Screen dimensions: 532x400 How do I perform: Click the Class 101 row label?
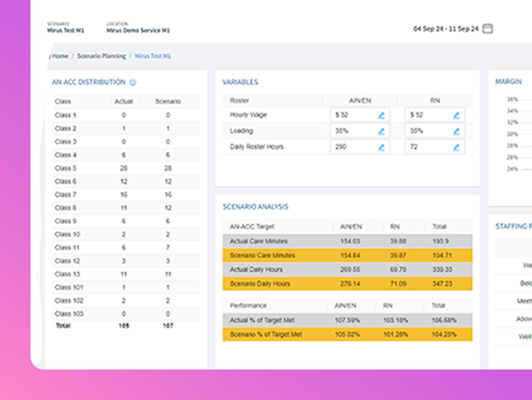coord(69,288)
